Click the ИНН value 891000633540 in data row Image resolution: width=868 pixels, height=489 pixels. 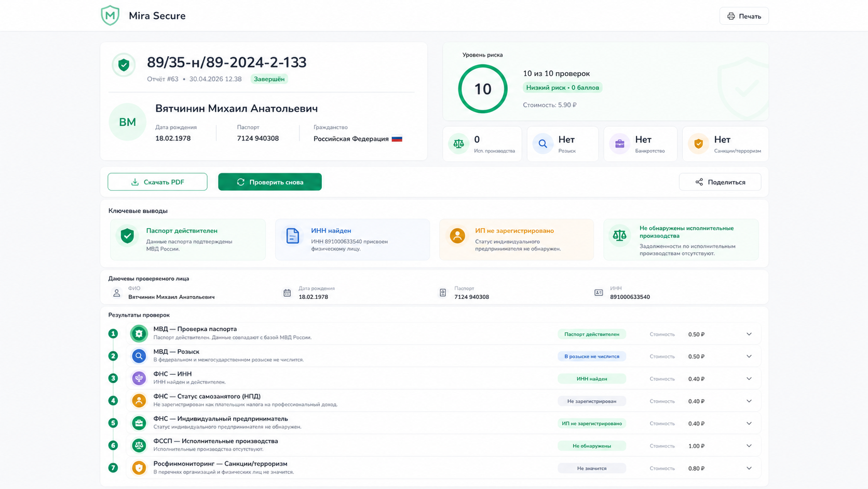coord(630,297)
